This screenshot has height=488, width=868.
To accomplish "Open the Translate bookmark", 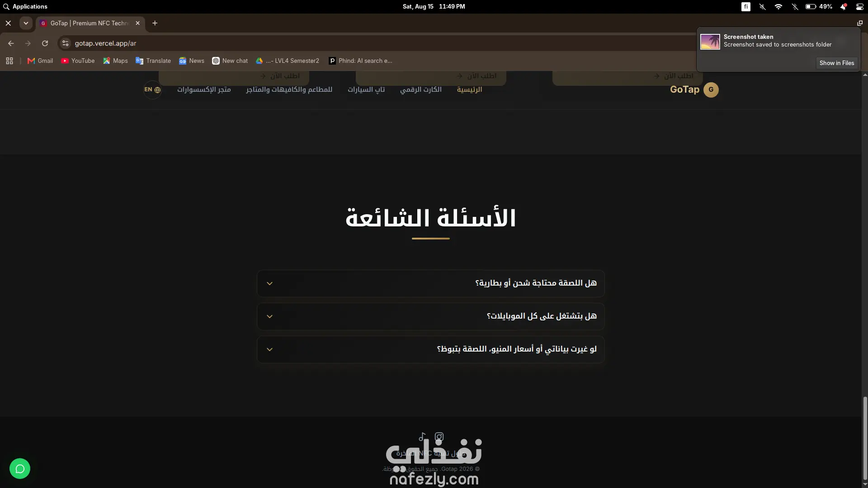I will [153, 61].
